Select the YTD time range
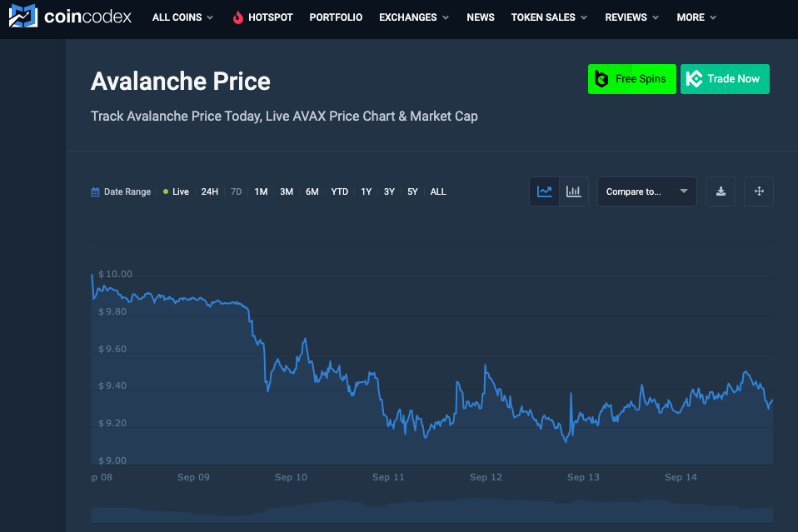Screen dimensions: 798x532 click(340, 191)
